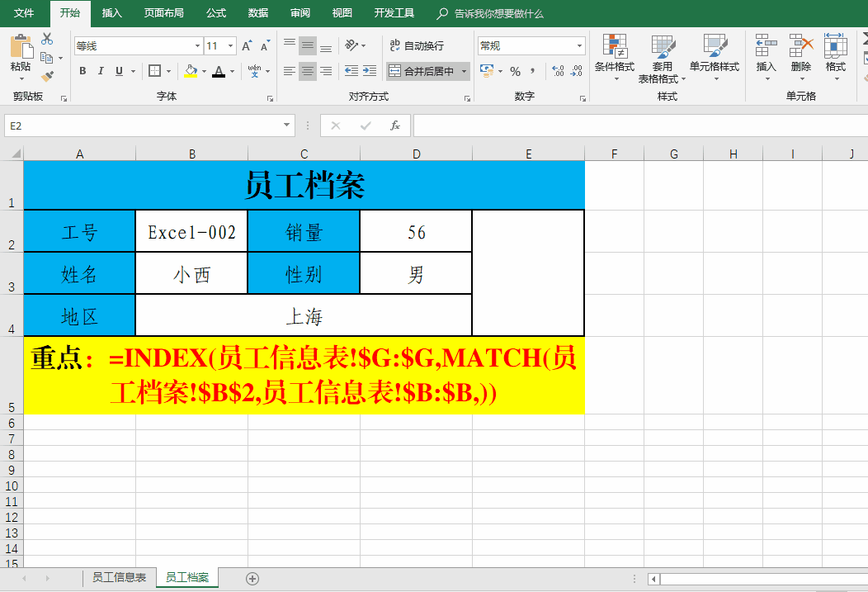Open fill color dropdown arrow
Viewport: 868px width, 592px height.
[x=205, y=72]
